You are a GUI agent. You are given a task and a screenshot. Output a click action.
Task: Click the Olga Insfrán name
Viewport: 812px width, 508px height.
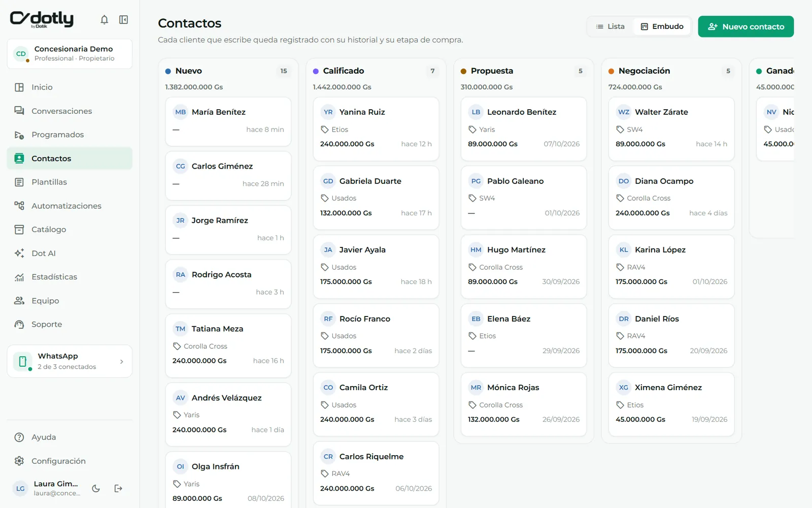[215, 466]
